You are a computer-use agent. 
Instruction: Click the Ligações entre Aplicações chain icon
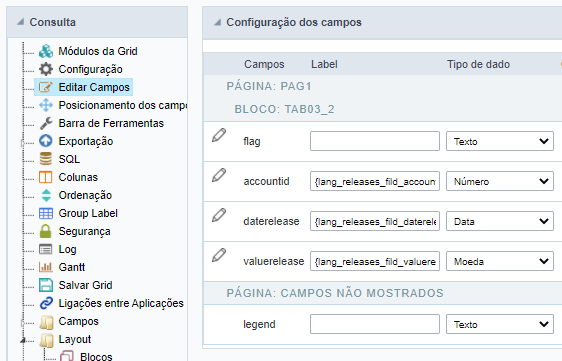(46, 303)
